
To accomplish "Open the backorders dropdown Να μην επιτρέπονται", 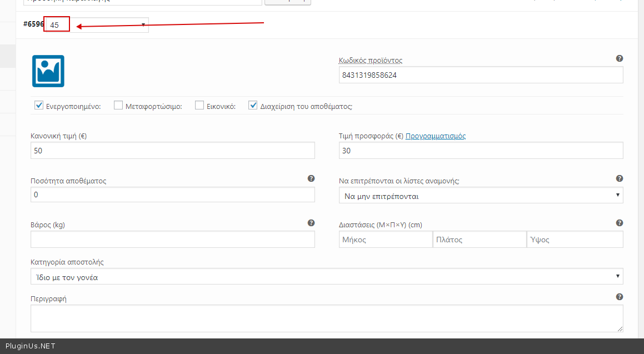I will pyautogui.click(x=481, y=196).
